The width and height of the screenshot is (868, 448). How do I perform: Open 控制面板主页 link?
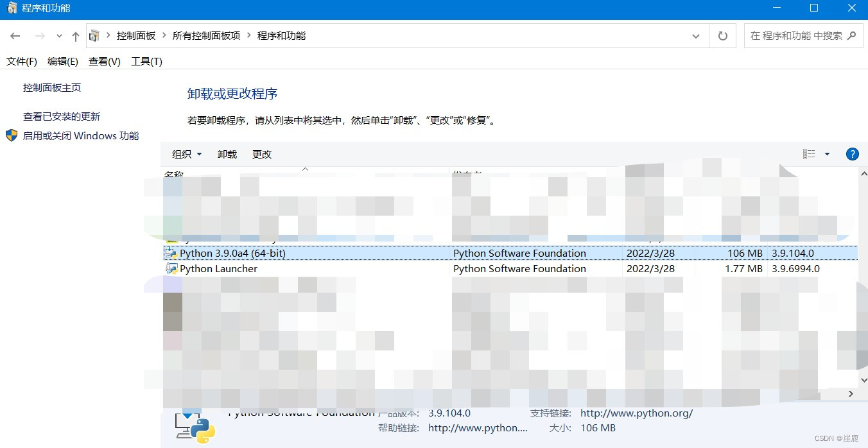click(x=52, y=88)
